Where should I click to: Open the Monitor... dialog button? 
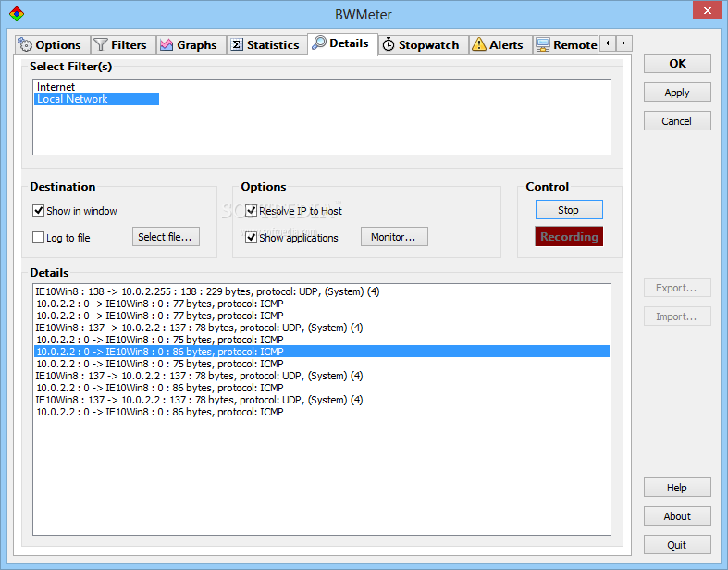pos(394,237)
